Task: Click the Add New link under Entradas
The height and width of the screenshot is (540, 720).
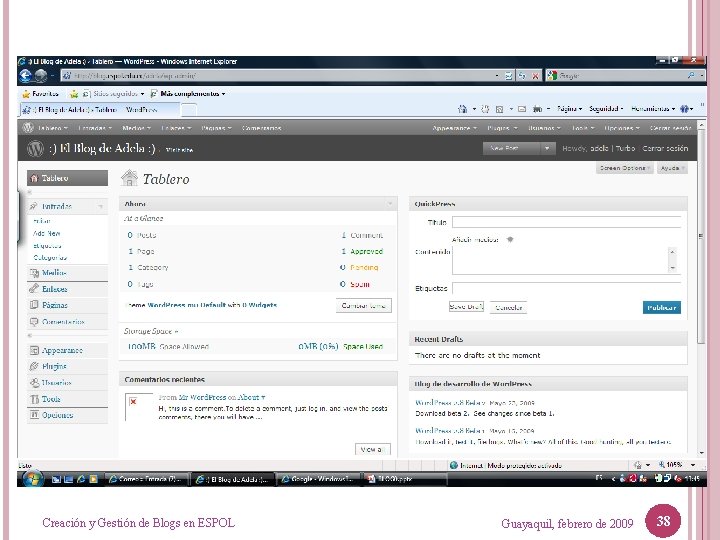Action: pos(46,233)
